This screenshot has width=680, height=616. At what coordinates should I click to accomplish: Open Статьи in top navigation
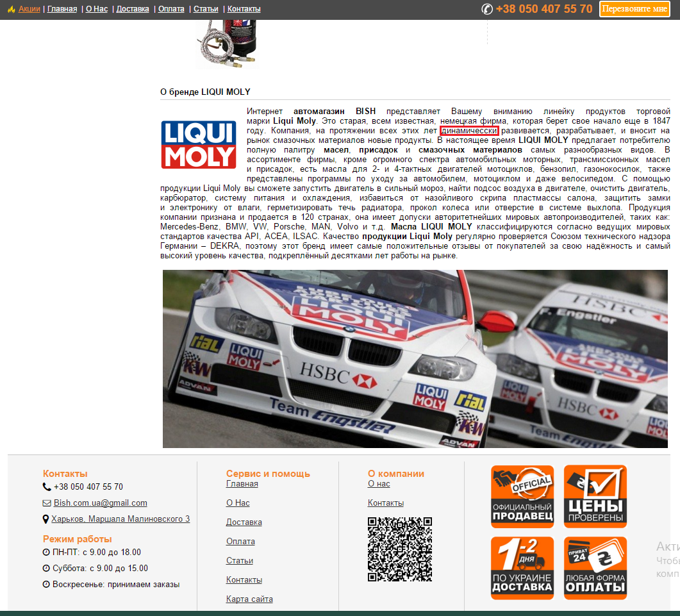pyautogui.click(x=206, y=9)
